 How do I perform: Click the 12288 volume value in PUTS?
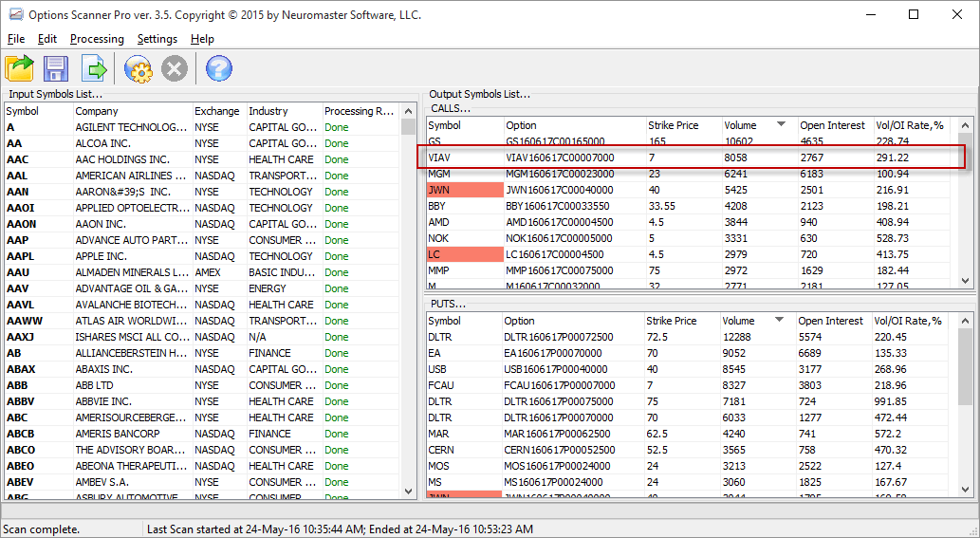click(736, 337)
